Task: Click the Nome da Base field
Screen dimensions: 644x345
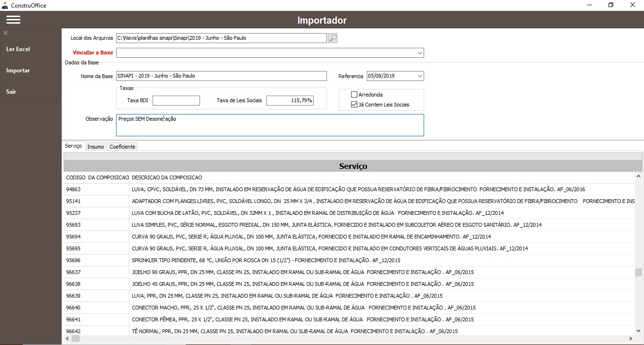Action: tap(221, 76)
